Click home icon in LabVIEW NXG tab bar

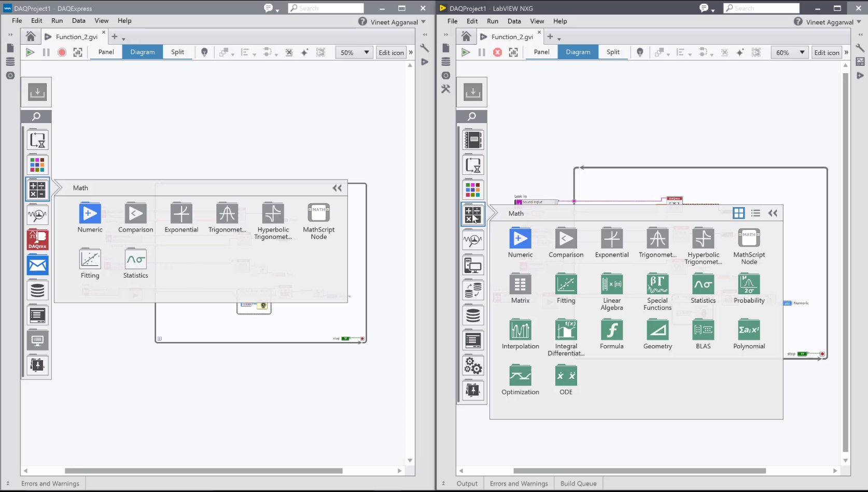pos(466,36)
